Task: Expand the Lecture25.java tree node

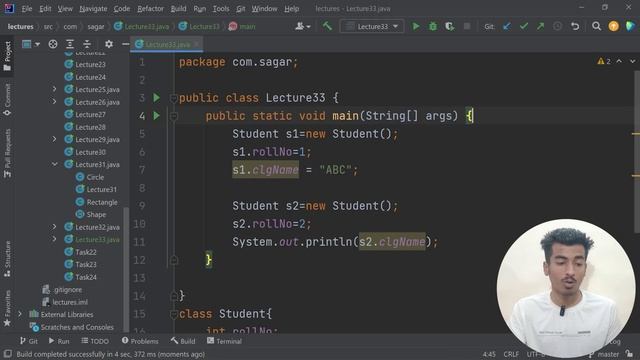Action: tap(54, 89)
